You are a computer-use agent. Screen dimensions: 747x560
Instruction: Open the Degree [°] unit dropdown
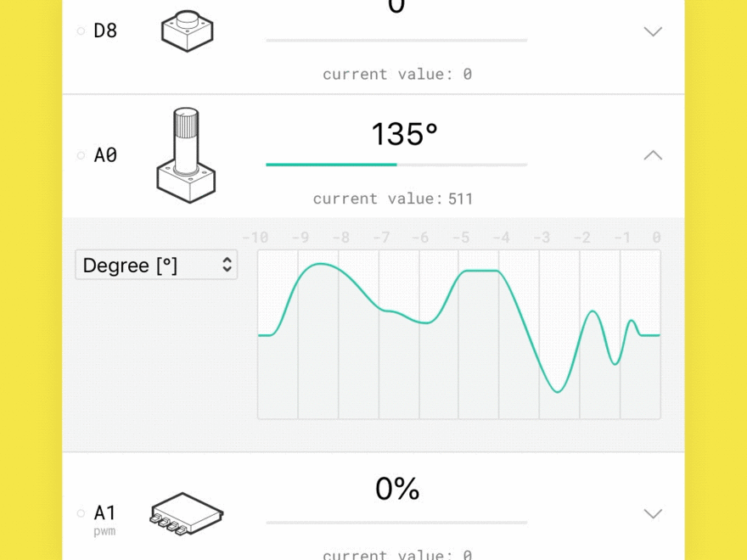156,265
